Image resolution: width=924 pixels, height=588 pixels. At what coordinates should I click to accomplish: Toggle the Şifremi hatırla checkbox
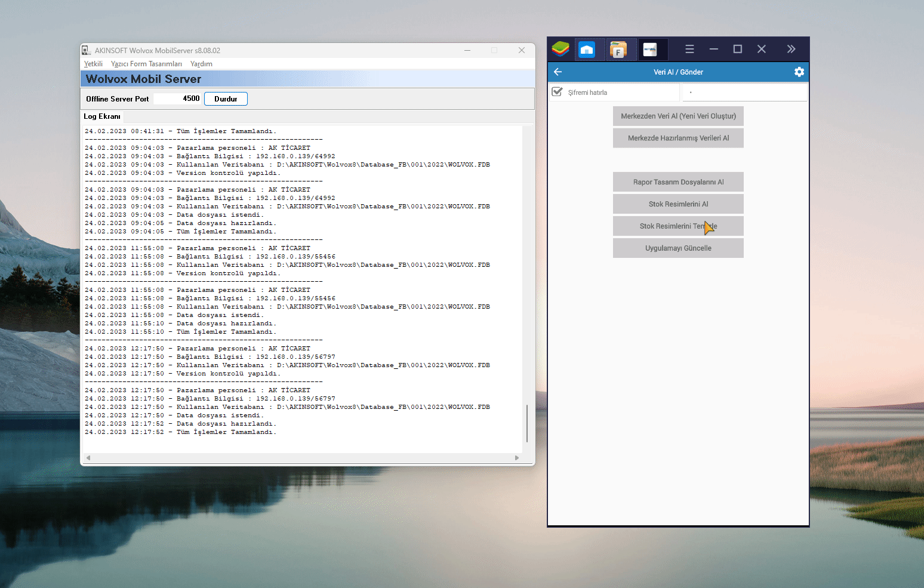(558, 92)
